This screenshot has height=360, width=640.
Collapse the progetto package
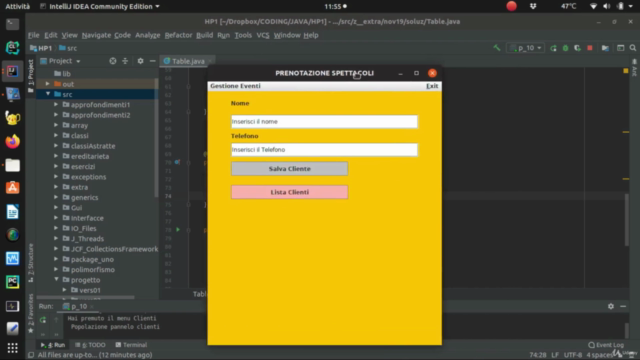[56, 280]
